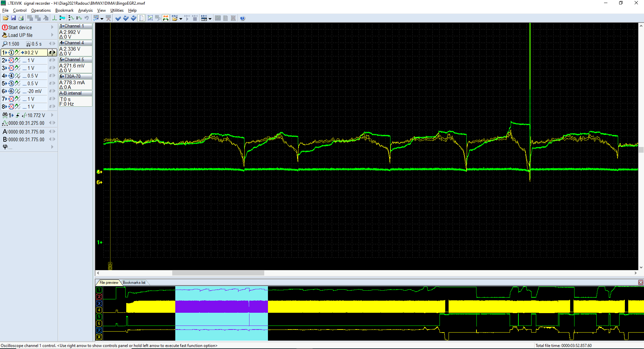Open dropdown next to analysis screen icon
644x349 pixels.
click(102, 18)
